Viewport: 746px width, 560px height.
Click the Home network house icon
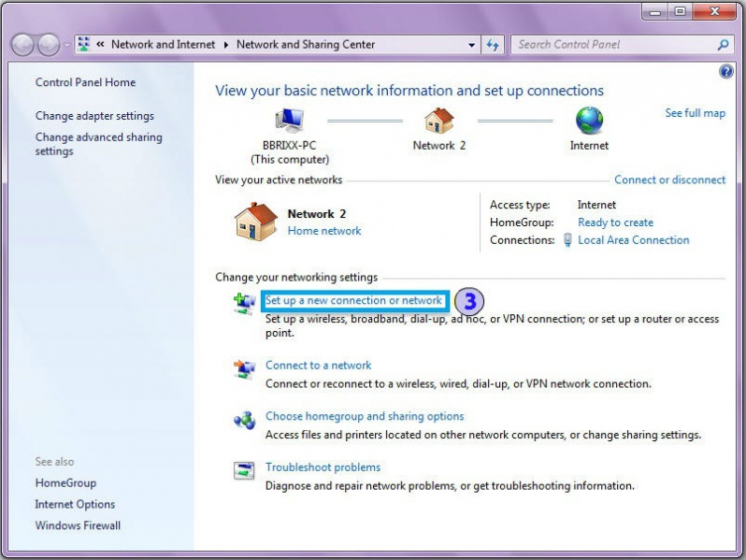(256, 223)
